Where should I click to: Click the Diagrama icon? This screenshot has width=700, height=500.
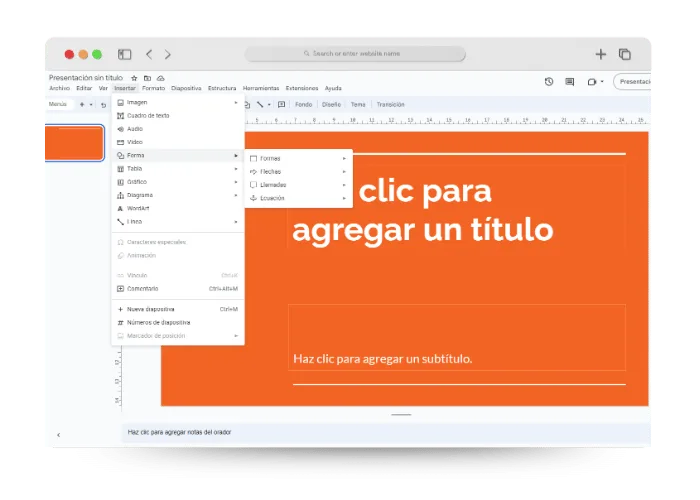[120, 195]
